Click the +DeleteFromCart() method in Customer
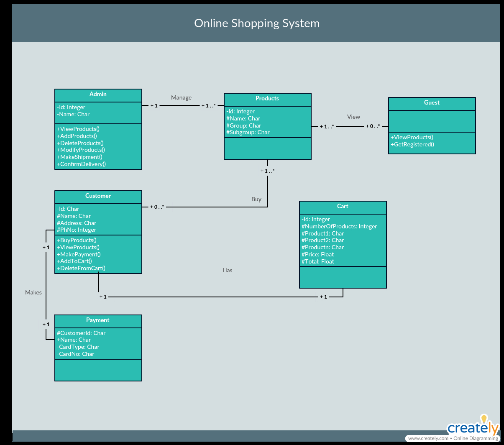 tap(81, 268)
